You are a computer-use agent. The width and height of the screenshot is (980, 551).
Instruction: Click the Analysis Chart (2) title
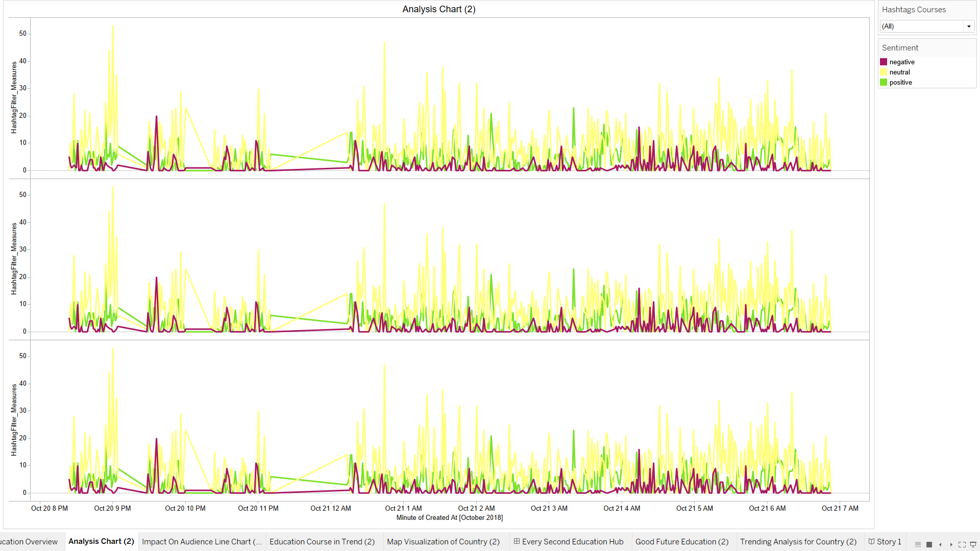pyautogui.click(x=438, y=9)
